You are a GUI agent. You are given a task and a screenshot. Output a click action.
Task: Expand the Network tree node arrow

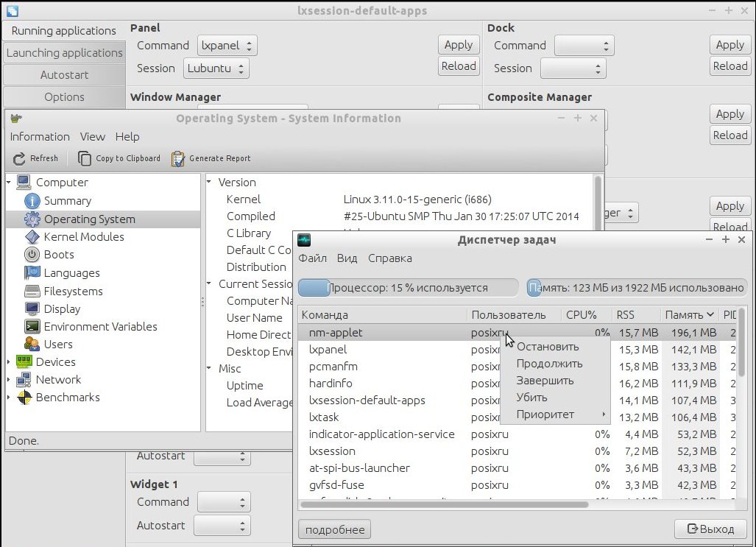point(9,380)
